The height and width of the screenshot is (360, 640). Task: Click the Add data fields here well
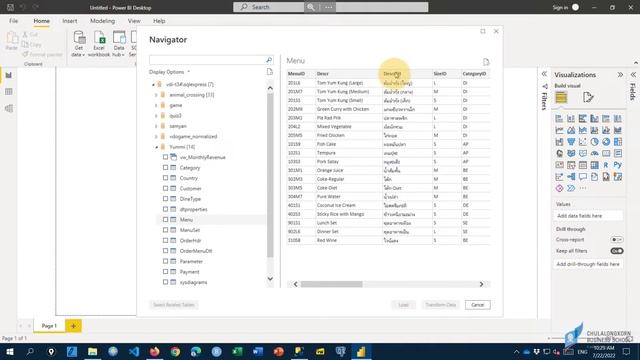point(588,216)
